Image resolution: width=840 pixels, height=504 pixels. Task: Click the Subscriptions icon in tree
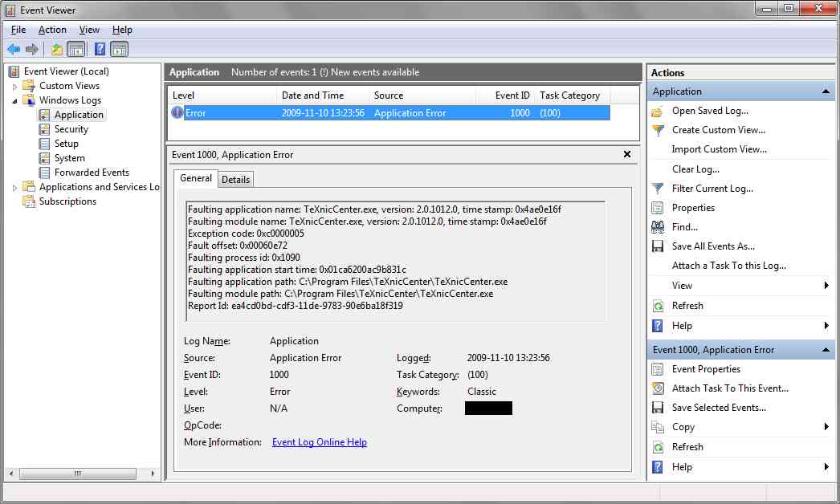pyautogui.click(x=28, y=201)
